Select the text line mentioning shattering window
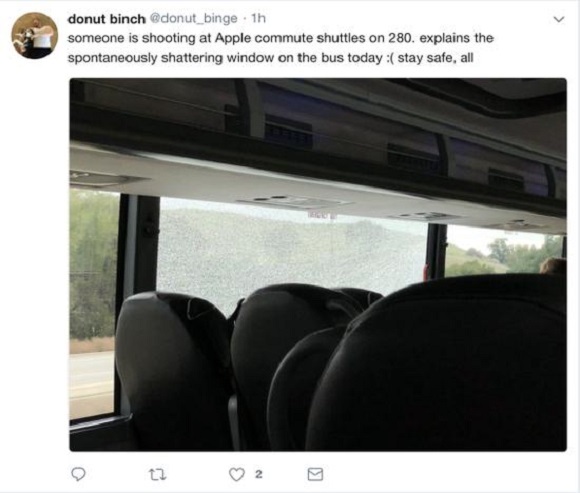580x493 pixels. pos(270,58)
